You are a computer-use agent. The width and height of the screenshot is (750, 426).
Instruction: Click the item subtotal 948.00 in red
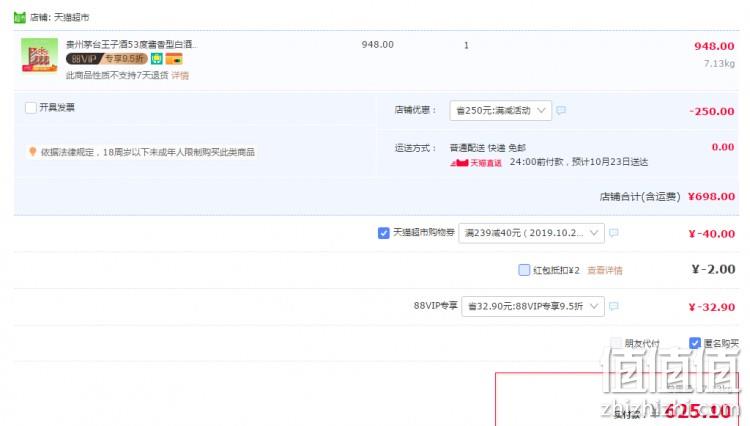pos(714,46)
